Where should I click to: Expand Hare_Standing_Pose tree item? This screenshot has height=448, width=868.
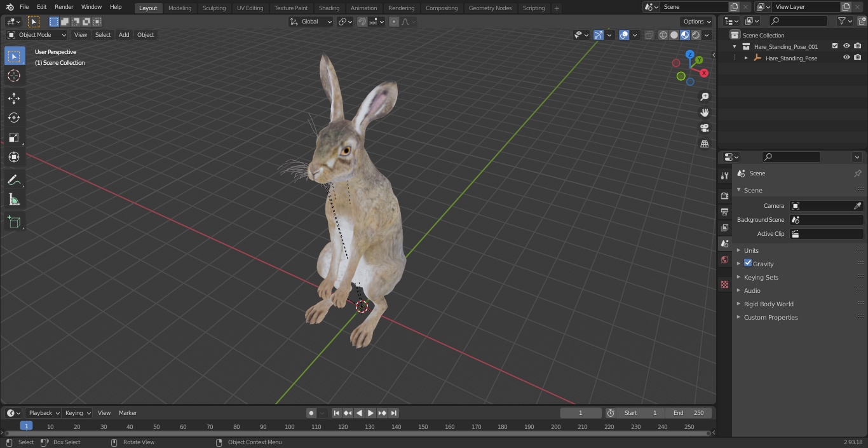[x=746, y=58]
